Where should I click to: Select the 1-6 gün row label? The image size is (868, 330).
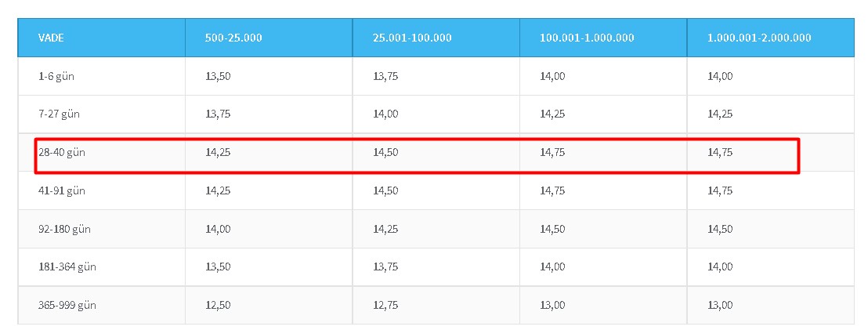pos(56,76)
